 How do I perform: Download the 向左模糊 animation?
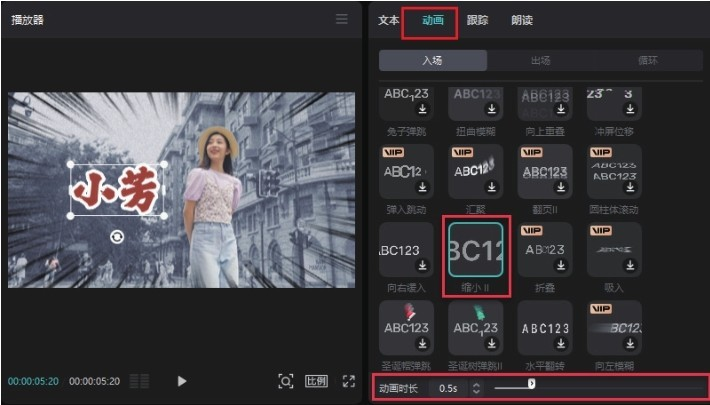630,344
